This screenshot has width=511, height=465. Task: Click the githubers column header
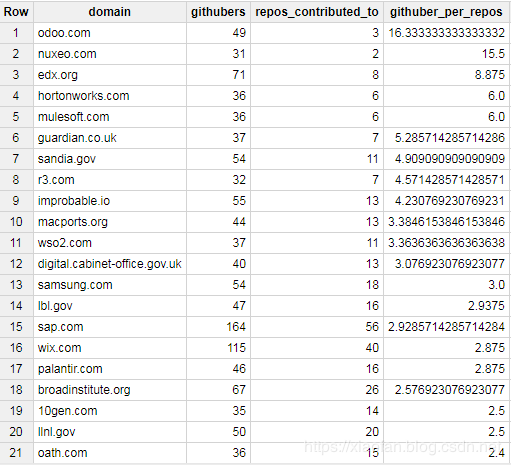click(x=218, y=12)
